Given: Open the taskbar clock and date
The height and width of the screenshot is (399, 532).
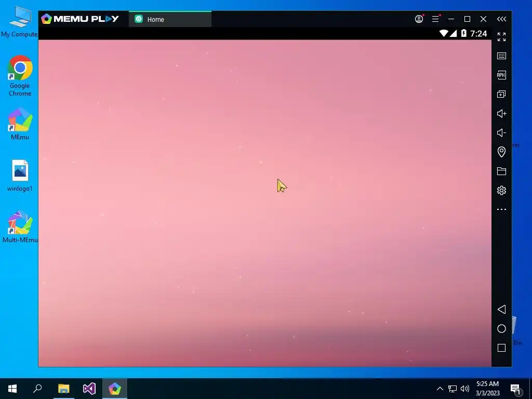Looking at the screenshot, I should (487, 389).
